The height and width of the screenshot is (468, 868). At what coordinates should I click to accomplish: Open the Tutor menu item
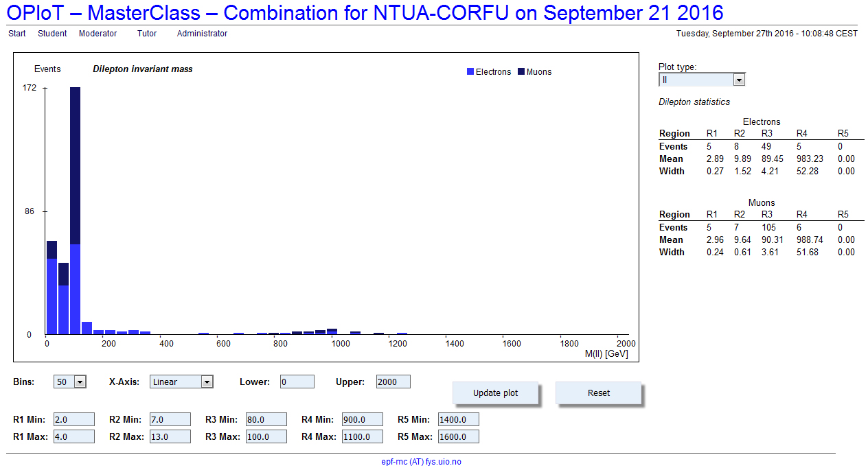point(147,33)
